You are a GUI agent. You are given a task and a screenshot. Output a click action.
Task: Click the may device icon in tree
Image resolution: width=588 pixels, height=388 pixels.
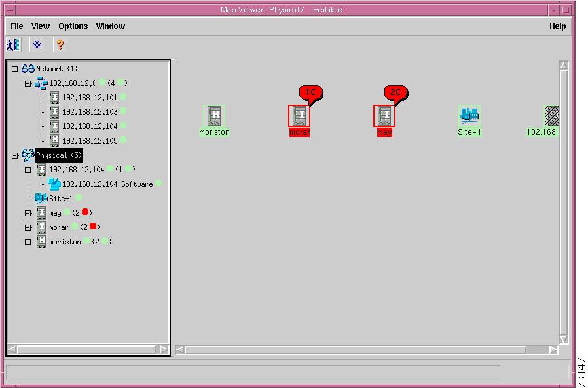tap(41, 213)
